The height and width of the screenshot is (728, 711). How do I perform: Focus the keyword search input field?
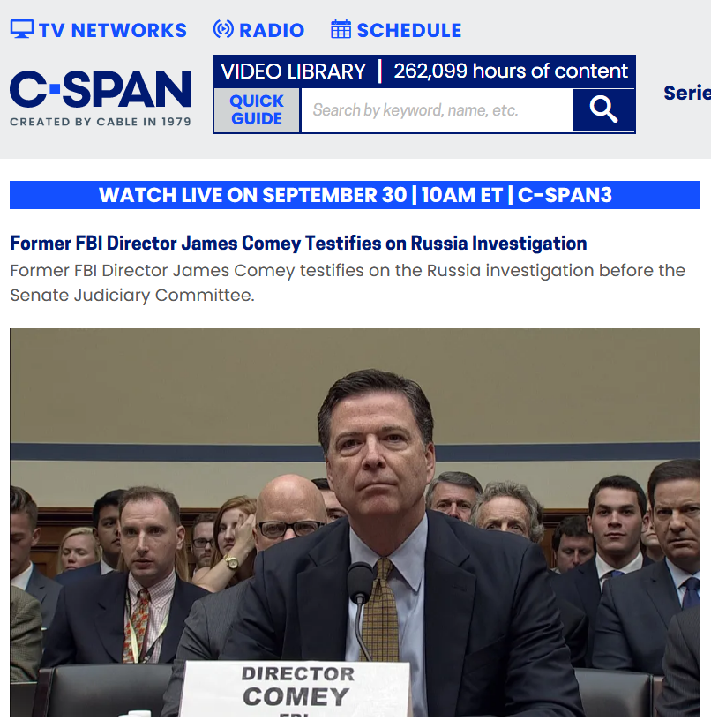point(437,110)
